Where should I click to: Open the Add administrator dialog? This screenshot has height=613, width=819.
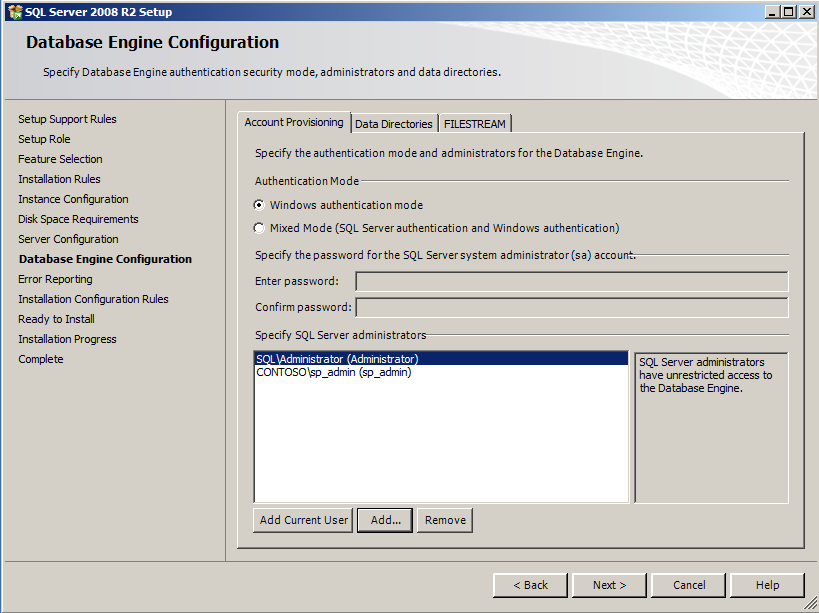[x=384, y=520]
